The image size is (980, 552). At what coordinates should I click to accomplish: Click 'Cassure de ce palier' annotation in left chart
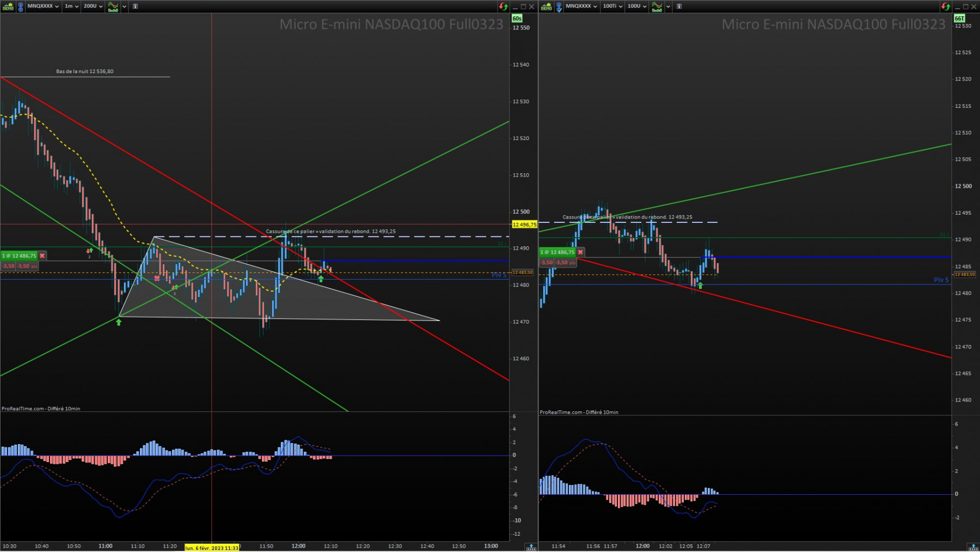click(x=330, y=231)
